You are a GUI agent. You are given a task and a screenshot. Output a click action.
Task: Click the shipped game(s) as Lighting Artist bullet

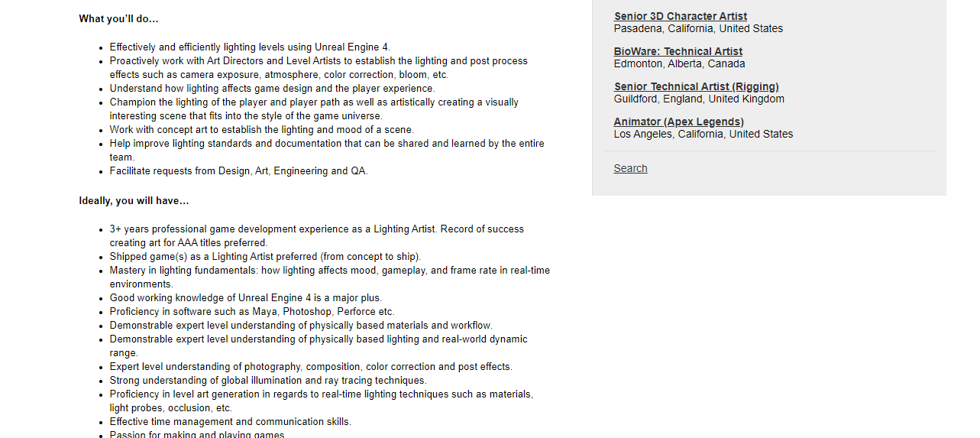click(265, 256)
